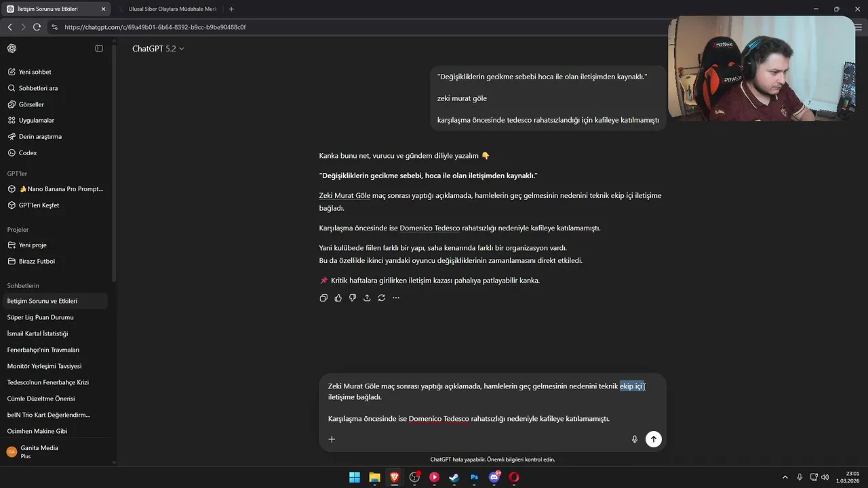Show hidden tray icons chevron
This screenshot has width=868, height=488.
pos(785,477)
